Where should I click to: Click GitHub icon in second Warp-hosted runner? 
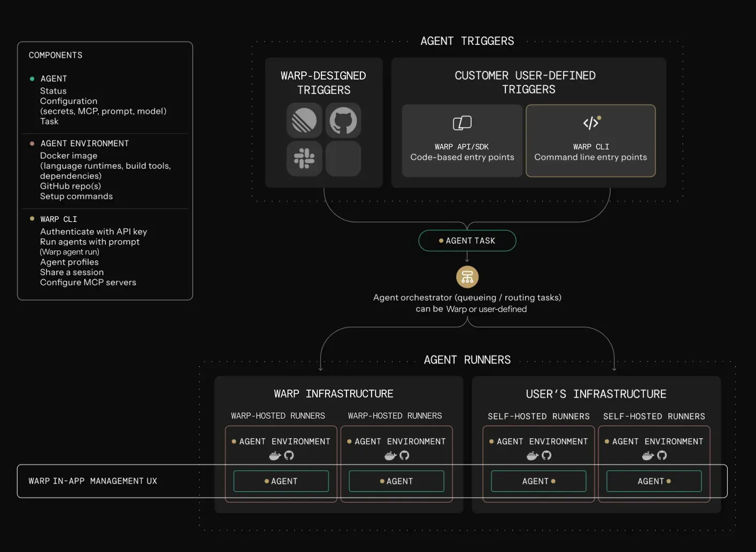[405, 455]
